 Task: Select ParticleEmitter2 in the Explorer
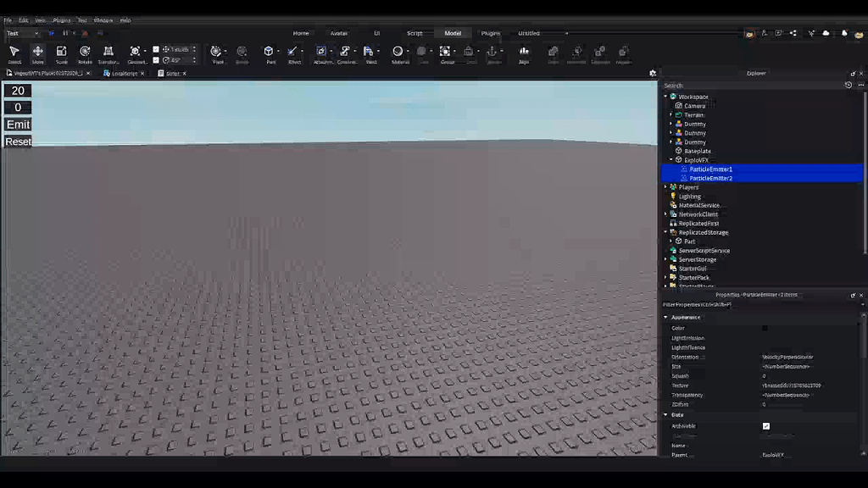[710, 178]
